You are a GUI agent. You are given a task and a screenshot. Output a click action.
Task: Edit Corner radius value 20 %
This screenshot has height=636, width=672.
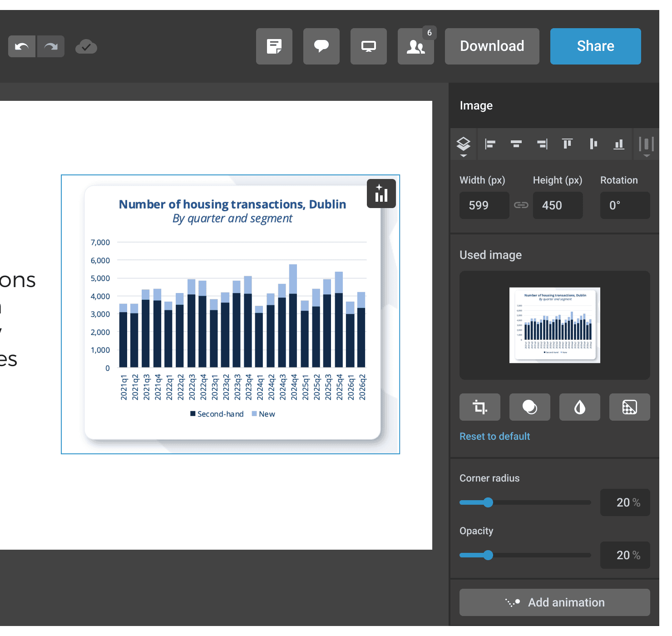tap(625, 502)
